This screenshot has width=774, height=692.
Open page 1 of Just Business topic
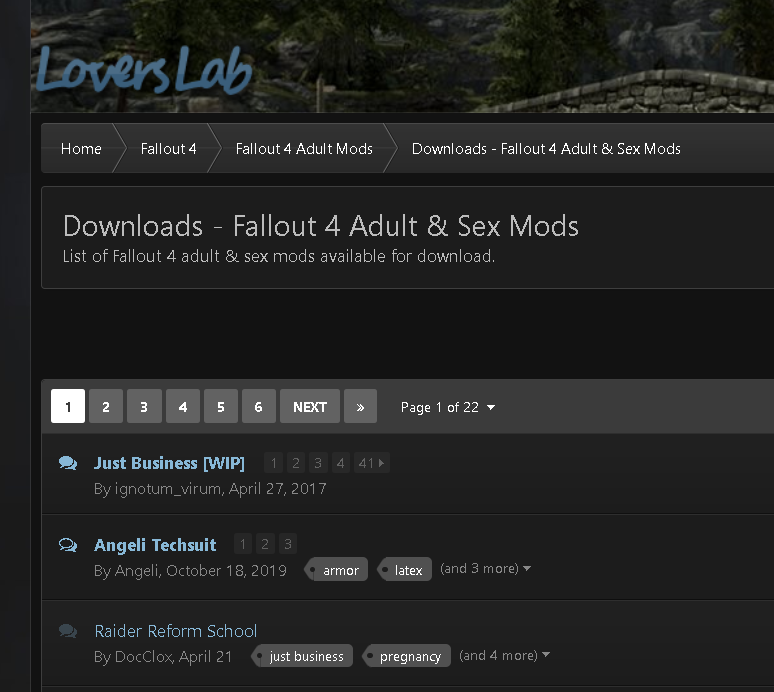[x=273, y=463]
